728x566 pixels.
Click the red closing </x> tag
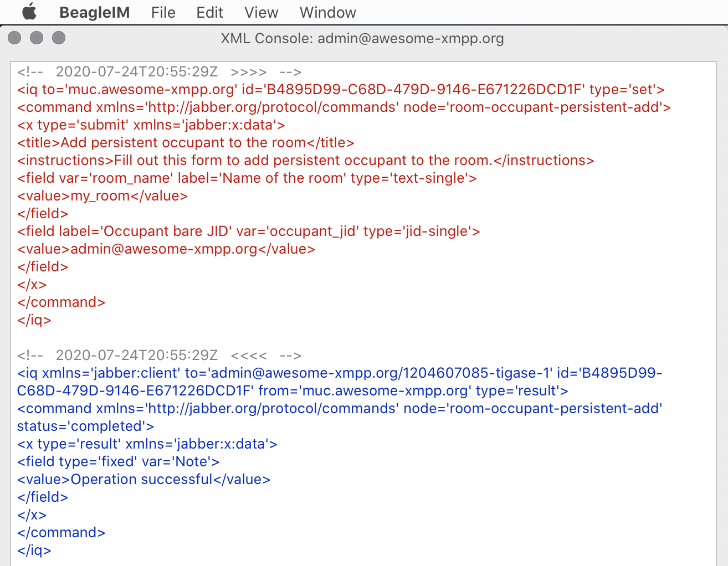click(x=32, y=285)
